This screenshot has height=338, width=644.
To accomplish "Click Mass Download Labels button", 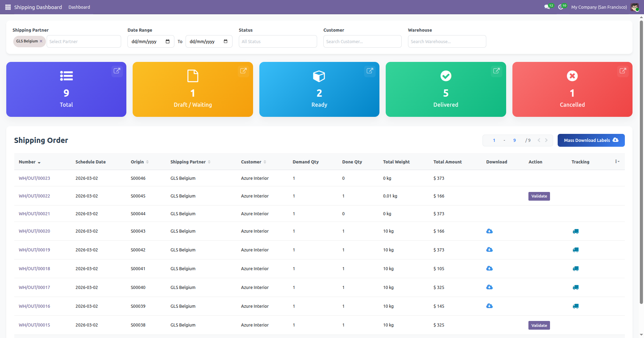I will coord(591,140).
